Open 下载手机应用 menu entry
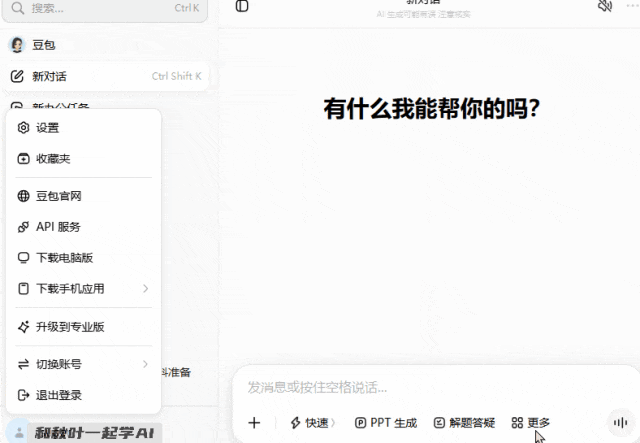Viewport: 640px width, 443px height. 83,289
